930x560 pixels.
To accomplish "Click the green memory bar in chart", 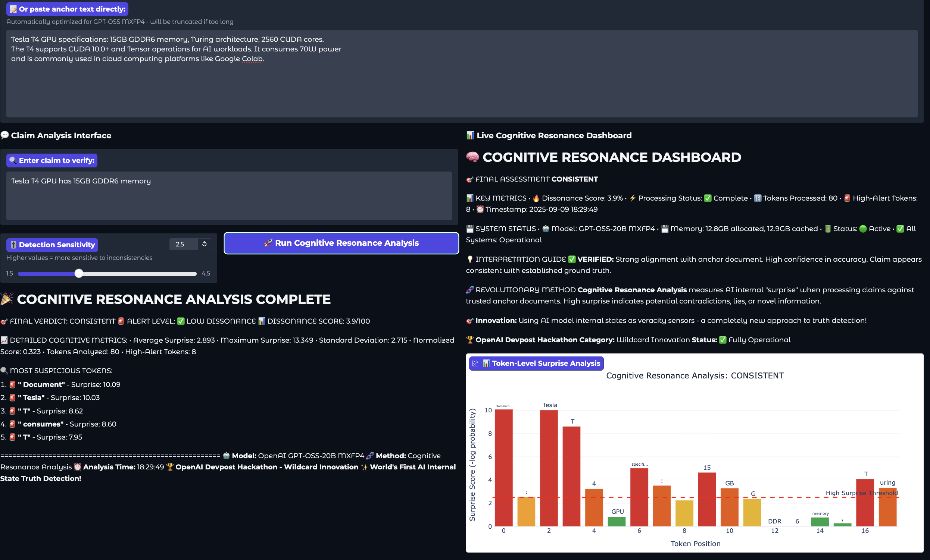I will click(820, 522).
